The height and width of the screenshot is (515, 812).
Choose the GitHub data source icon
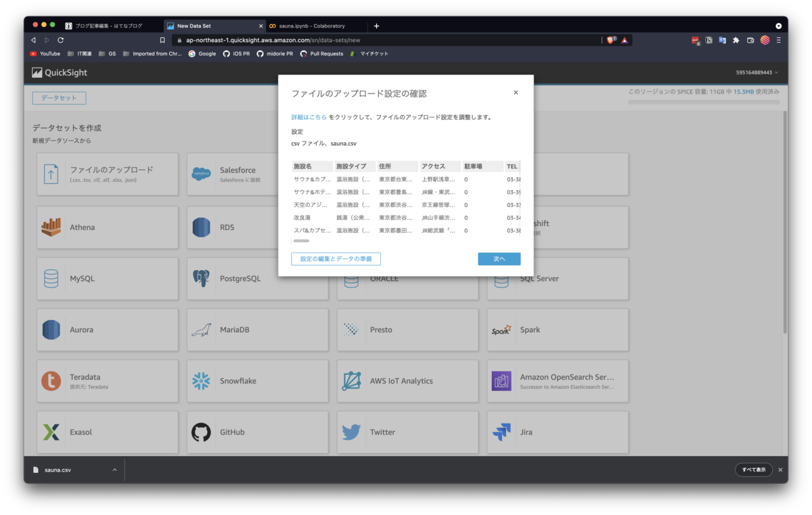pyautogui.click(x=201, y=432)
